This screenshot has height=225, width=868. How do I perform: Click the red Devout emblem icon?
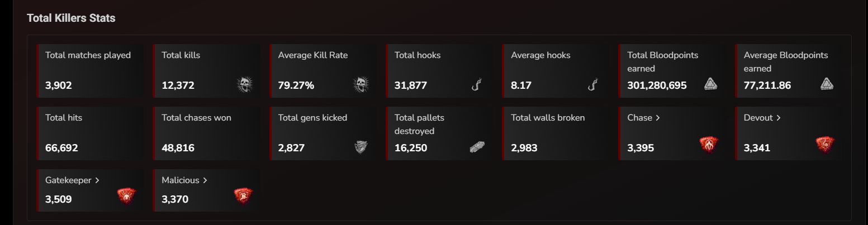point(825,145)
